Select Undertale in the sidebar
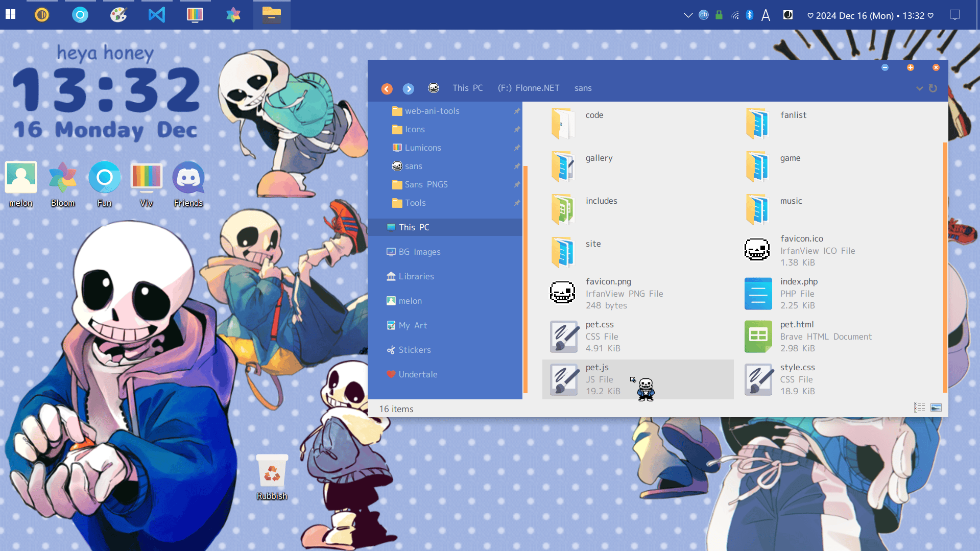The width and height of the screenshot is (980, 551). [x=418, y=374]
